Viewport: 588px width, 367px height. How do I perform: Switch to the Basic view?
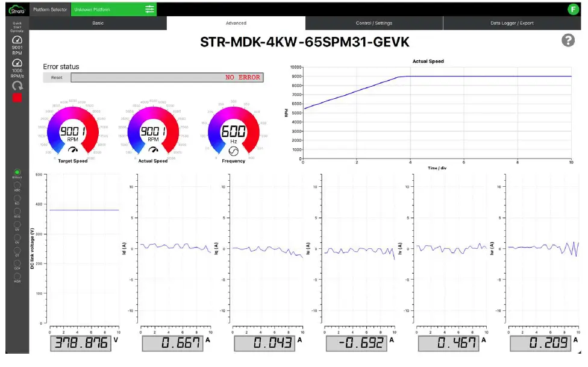(98, 23)
